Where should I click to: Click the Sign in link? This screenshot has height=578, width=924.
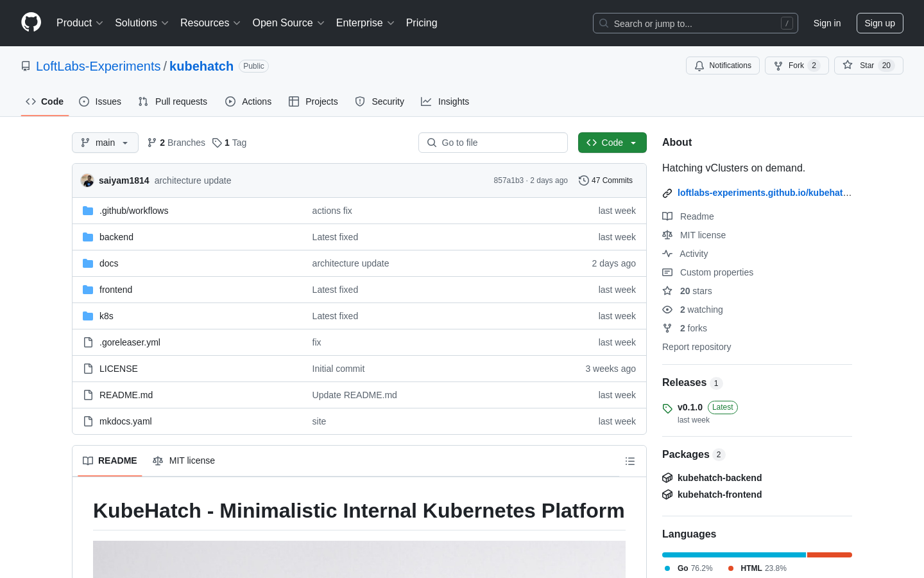pos(827,23)
